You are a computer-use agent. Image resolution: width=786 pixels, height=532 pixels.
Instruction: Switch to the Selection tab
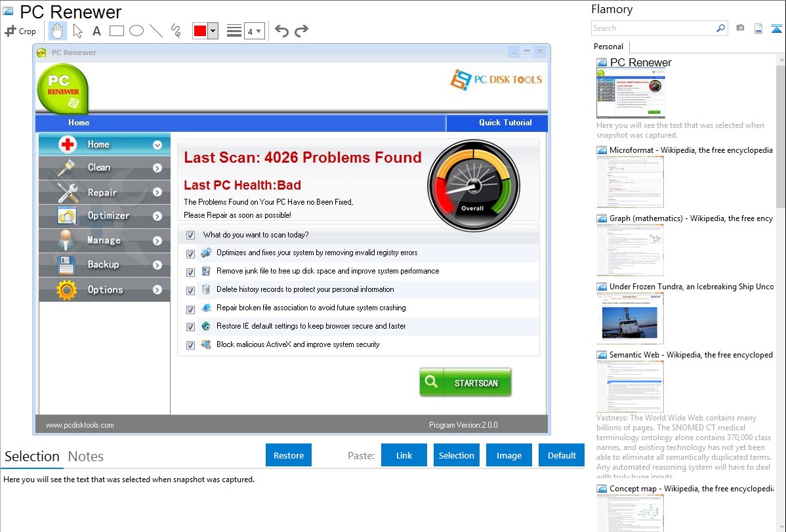(x=32, y=457)
